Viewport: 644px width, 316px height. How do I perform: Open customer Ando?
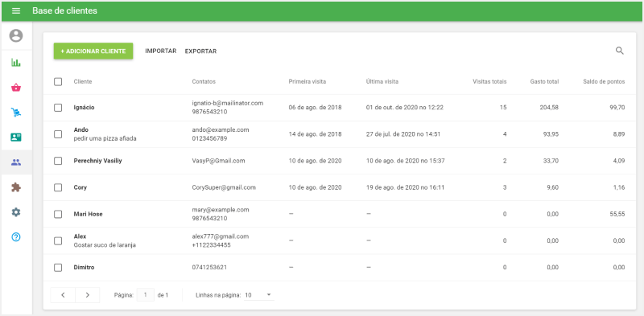click(81, 129)
